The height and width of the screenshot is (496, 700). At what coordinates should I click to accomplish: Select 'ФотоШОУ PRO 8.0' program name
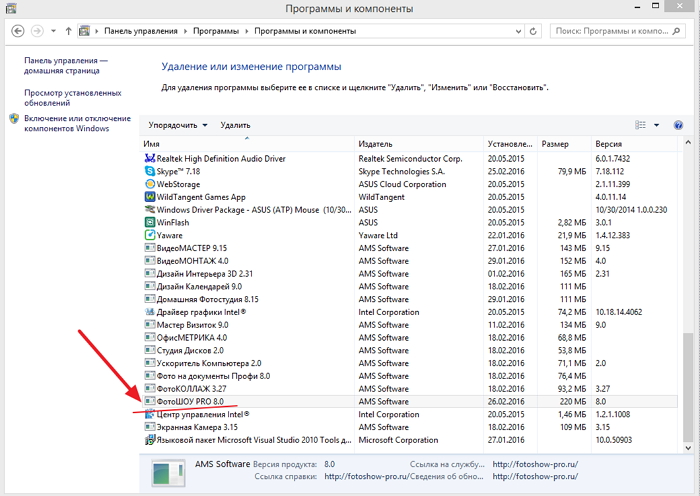pyautogui.click(x=190, y=401)
